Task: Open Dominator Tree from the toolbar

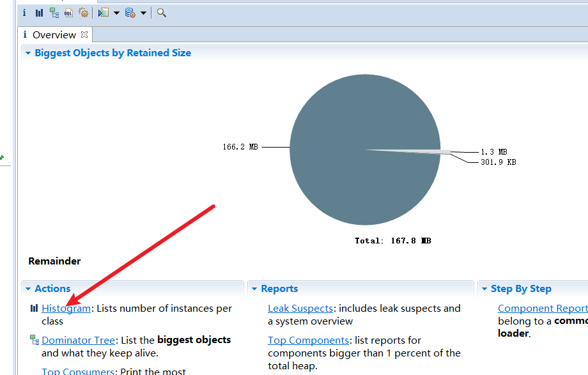Action: coord(54,12)
